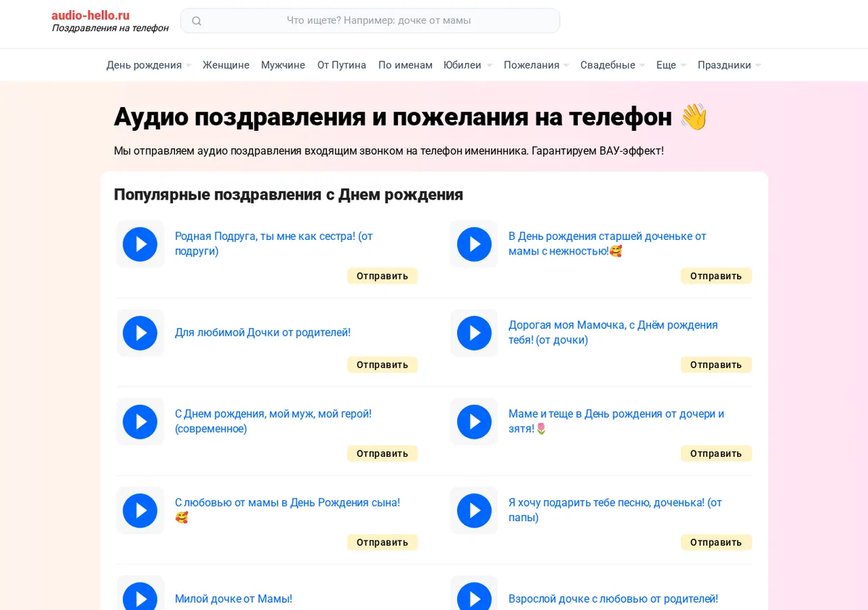
Task: Go to the По именам section
Action: coord(405,65)
